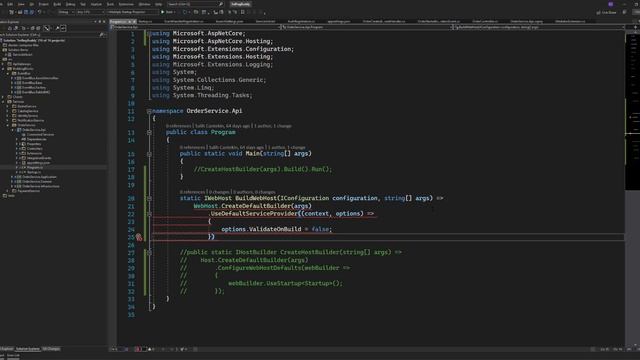Collapse the commented CreateHostBuilder block

149,253
